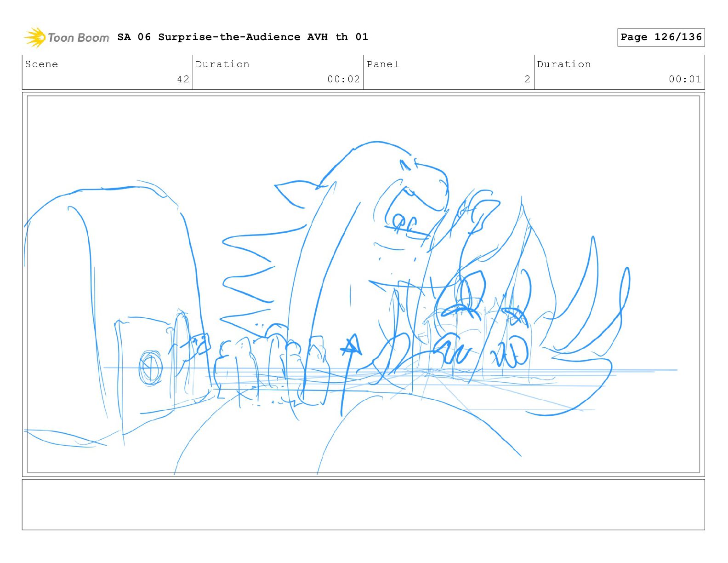728x563 pixels.
Task: Click the storyboard title 'SA 06 Surprise-the-Audience AVH th 01'
Action: tap(243, 37)
